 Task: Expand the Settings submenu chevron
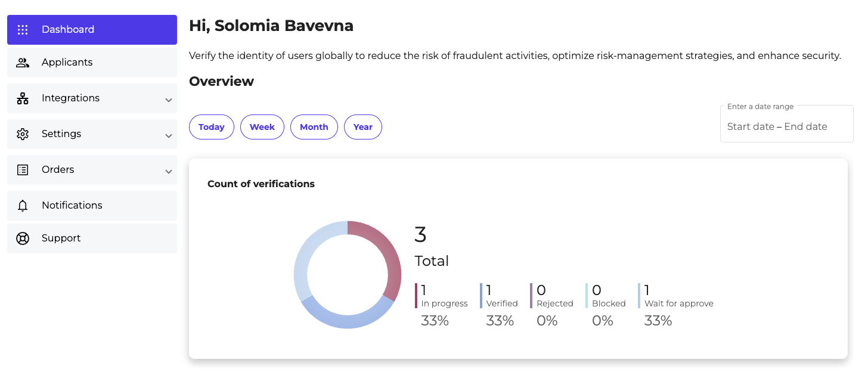(x=169, y=136)
